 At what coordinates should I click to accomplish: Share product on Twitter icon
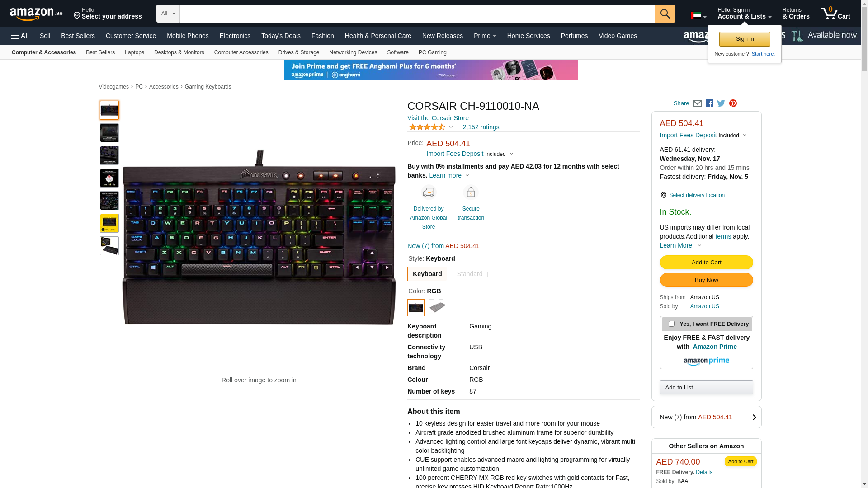tap(721, 103)
